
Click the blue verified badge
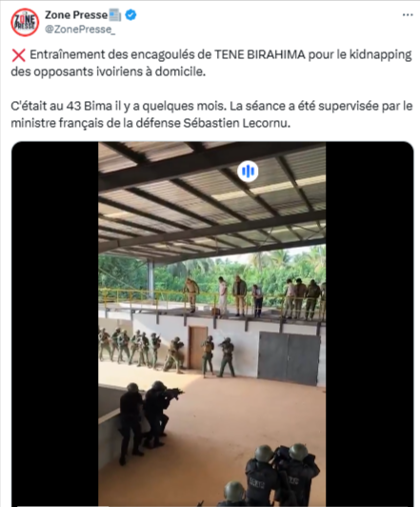pyautogui.click(x=130, y=15)
